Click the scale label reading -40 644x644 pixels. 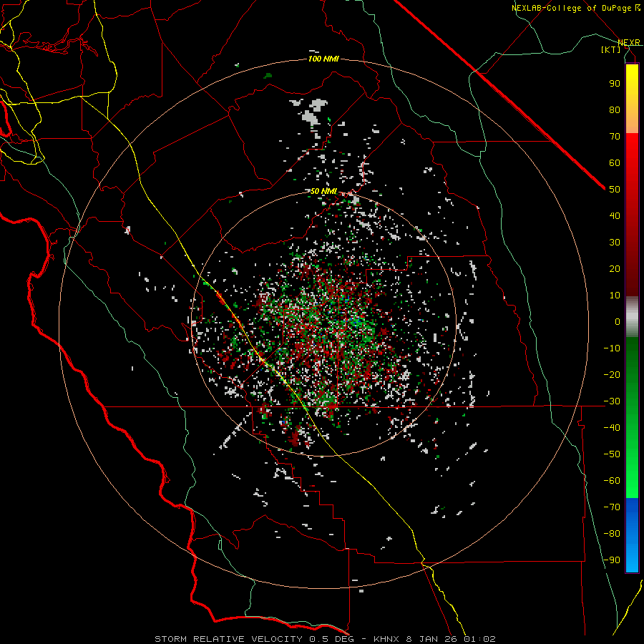pos(612,428)
